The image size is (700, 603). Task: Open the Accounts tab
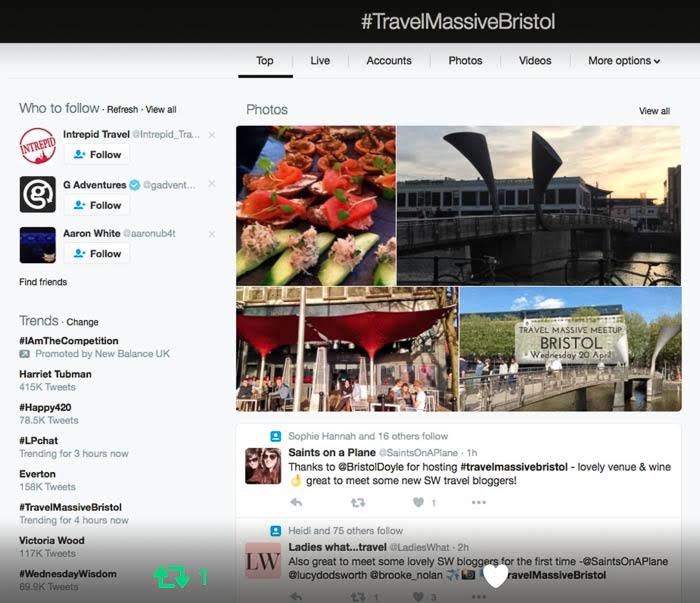coord(389,61)
